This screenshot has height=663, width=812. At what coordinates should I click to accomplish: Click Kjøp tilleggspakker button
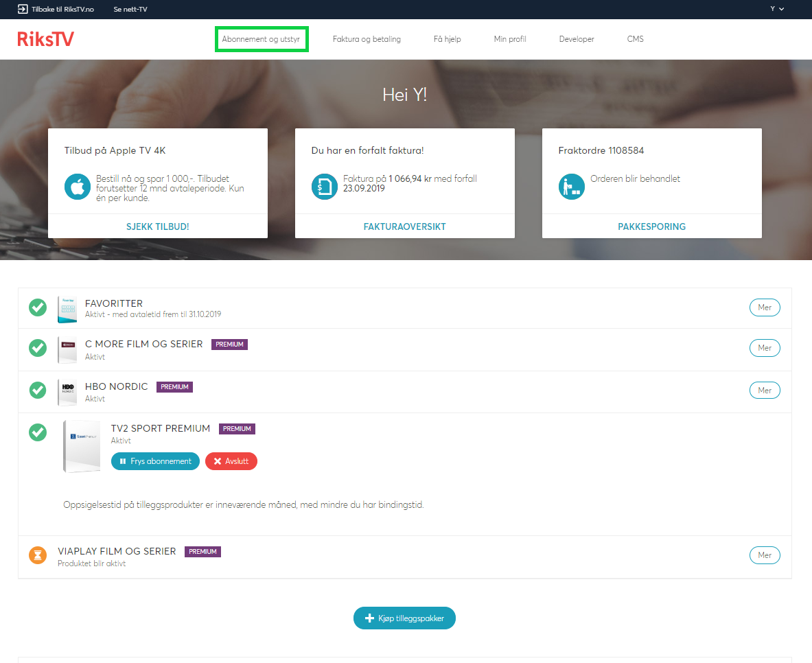(404, 618)
